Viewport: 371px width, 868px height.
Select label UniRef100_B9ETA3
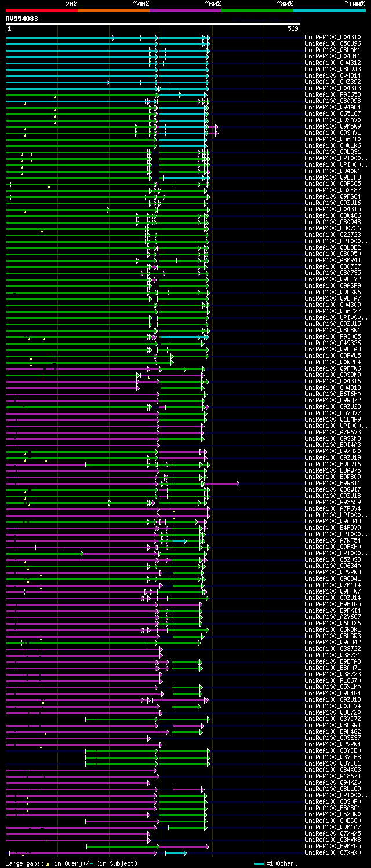point(333,661)
